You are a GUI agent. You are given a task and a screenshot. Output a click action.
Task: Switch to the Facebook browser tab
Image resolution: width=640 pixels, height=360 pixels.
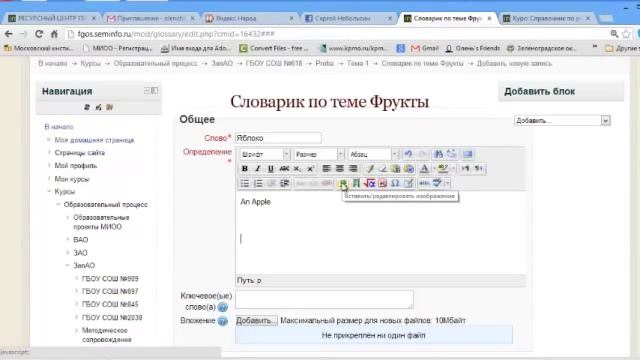[348, 18]
